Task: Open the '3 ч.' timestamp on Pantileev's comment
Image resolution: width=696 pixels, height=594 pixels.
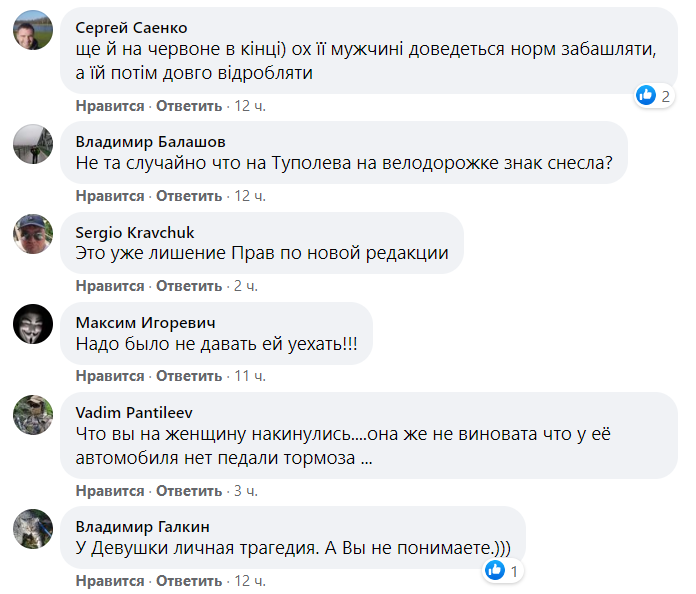Action: [245, 491]
